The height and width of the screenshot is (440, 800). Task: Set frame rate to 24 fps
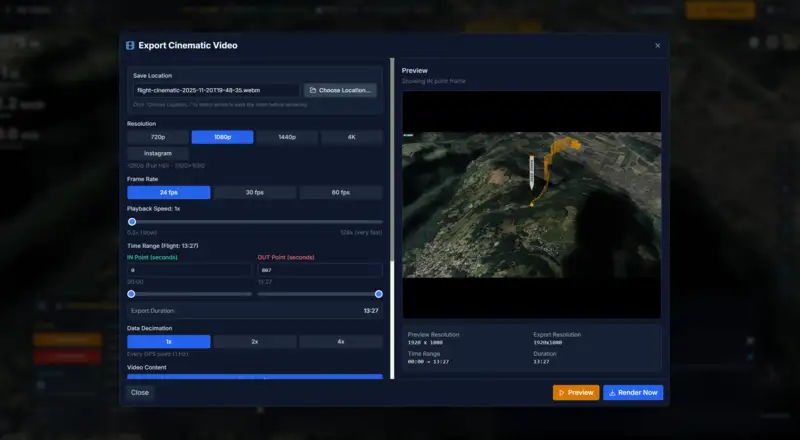[x=168, y=192]
